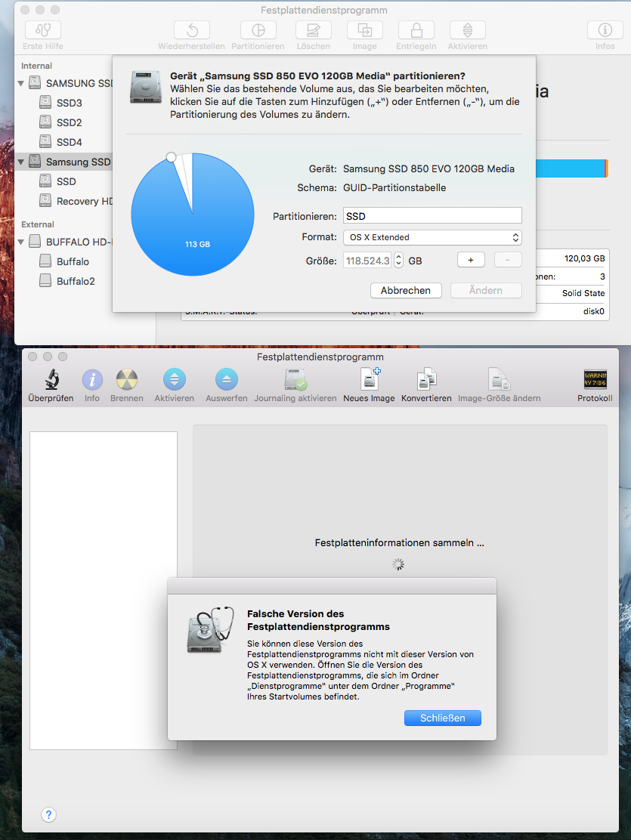Image resolution: width=631 pixels, height=840 pixels.
Task: Select the Buffalo2 volume in the sidebar
Action: pos(76,281)
